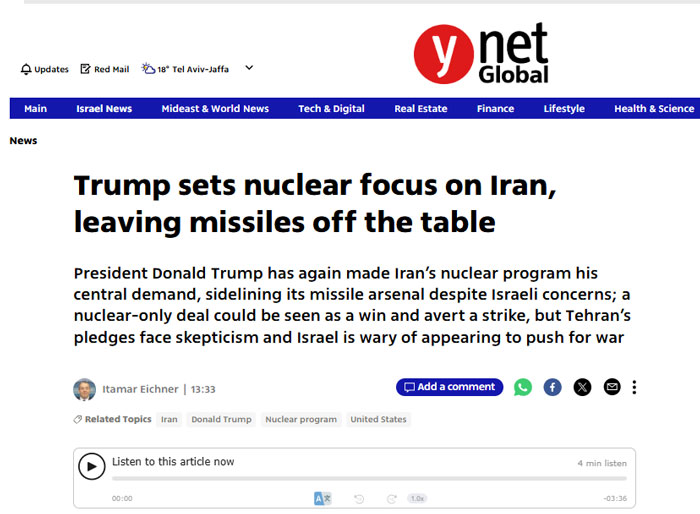Click the ynet Global logo

pyautogui.click(x=482, y=56)
